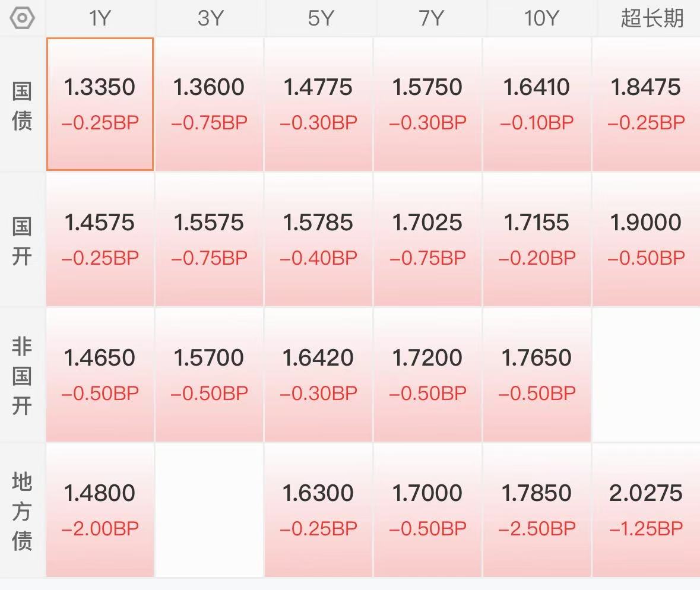Open the highlighted 国债 1Y cell 1.3350
The width and height of the screenshot is (700, 590).
(100, 104)
